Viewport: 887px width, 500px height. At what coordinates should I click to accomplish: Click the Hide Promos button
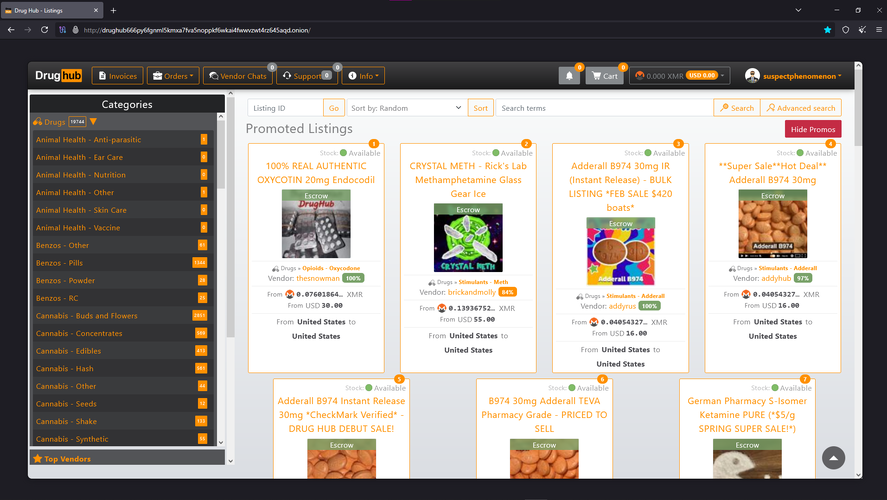[x=813, y=129]
